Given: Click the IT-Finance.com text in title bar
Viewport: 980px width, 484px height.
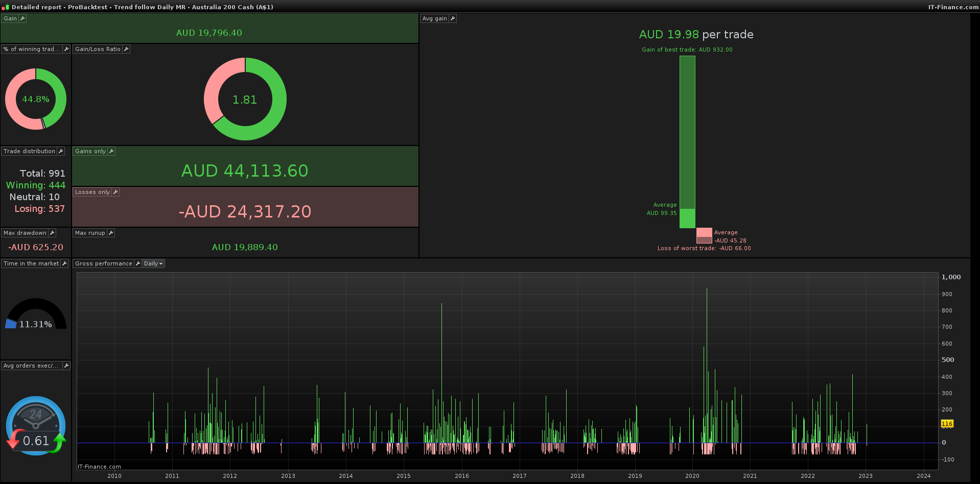Looking at the screenshot, I should [953, 7].
